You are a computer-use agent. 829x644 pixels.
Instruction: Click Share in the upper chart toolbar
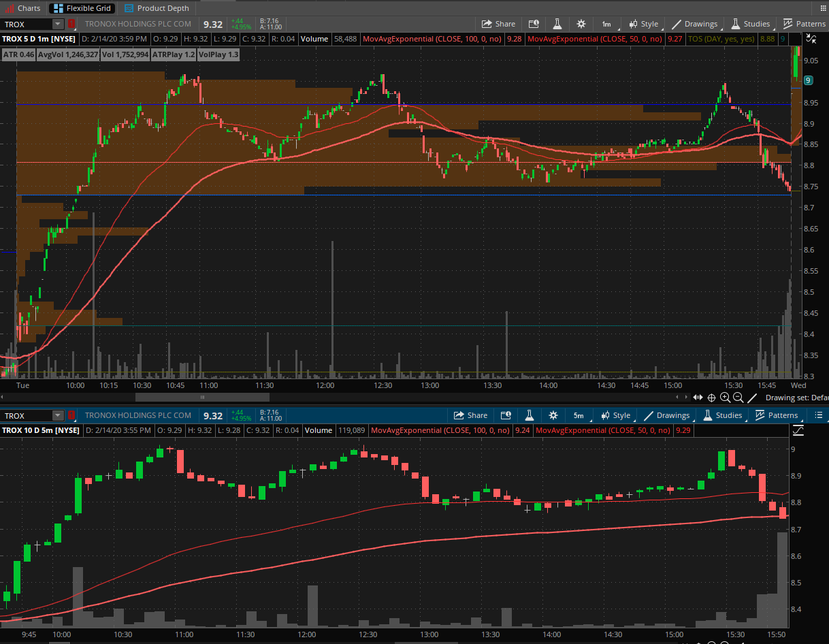(x=498, y=24)
